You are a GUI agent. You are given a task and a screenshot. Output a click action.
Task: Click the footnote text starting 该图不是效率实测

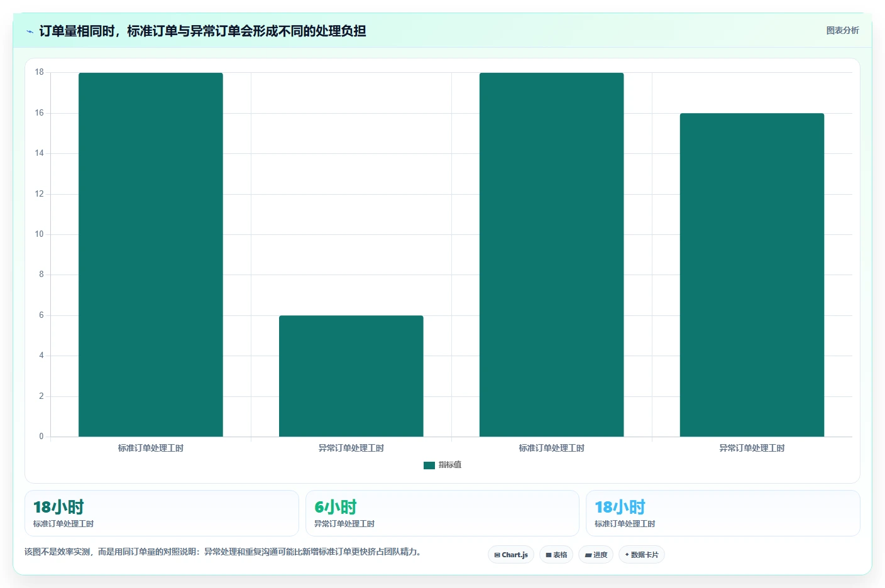[x=223, y=552]
